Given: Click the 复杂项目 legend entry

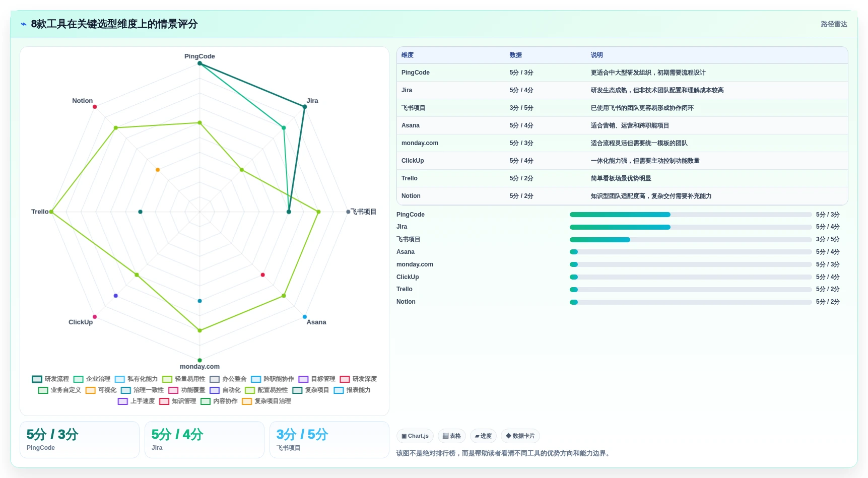Looking at the screenshot, I should pos(311,390).
